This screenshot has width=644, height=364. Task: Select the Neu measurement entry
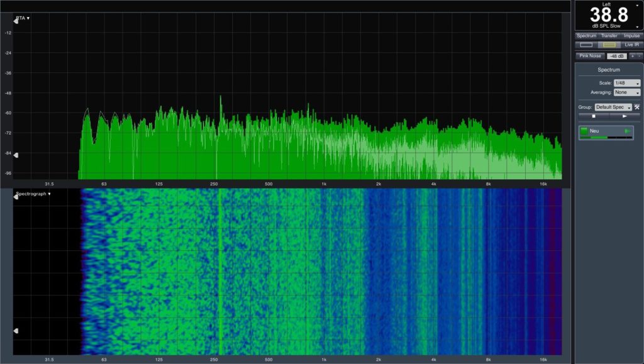pos(606,133)
